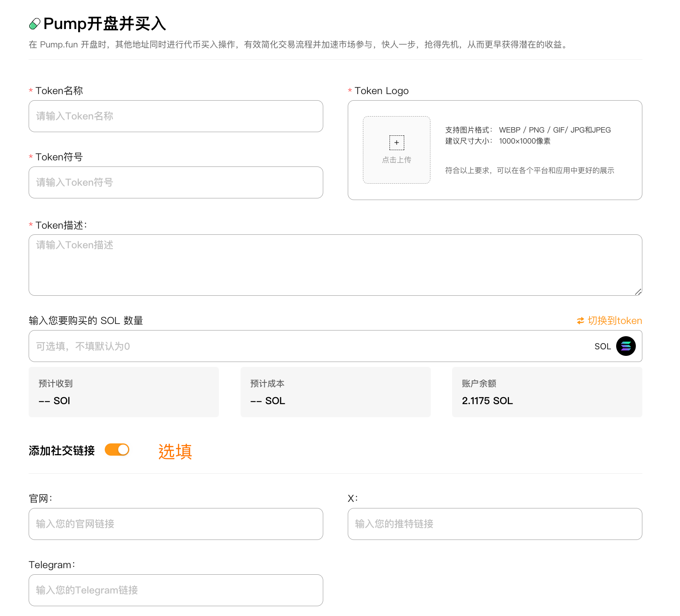This screenshot has height=616, width=680.
Task: Toggle the 添加社交链接 switch off
Action: point(117,450)
